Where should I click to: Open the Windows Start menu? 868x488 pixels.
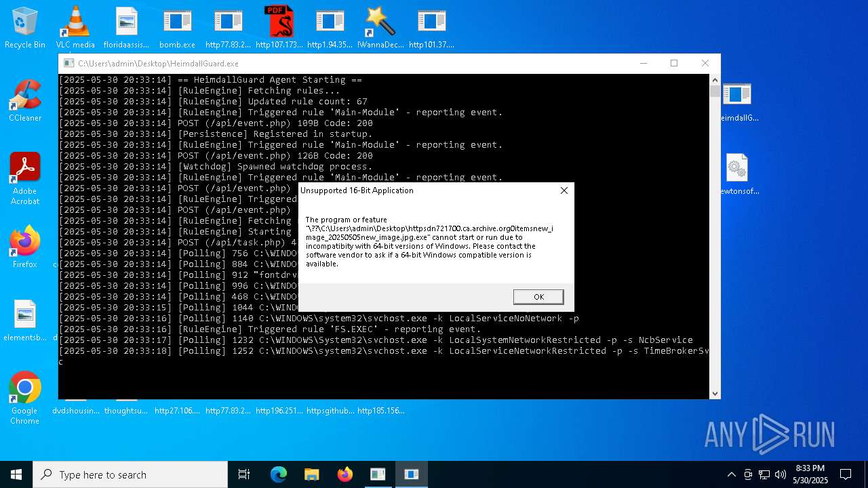click(x=16, y=474)
